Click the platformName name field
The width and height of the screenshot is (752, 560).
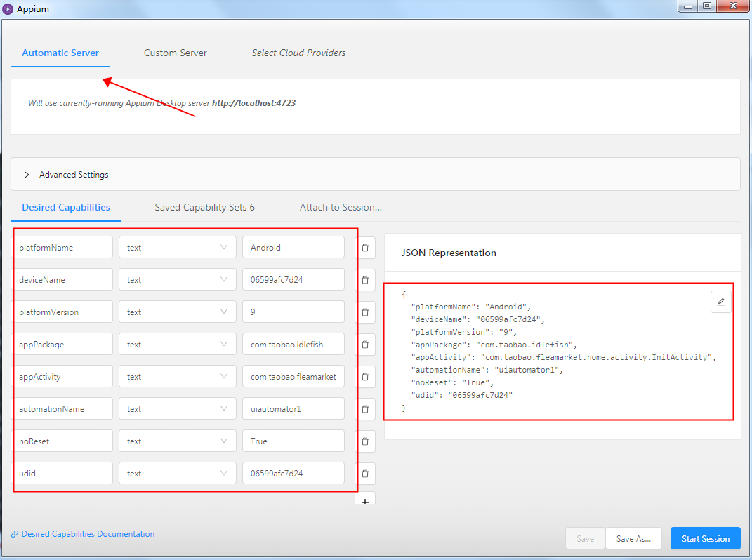[x=62, y=248]
